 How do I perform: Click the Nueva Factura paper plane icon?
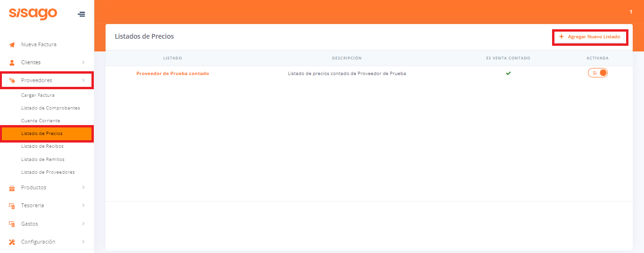(12, 45)
